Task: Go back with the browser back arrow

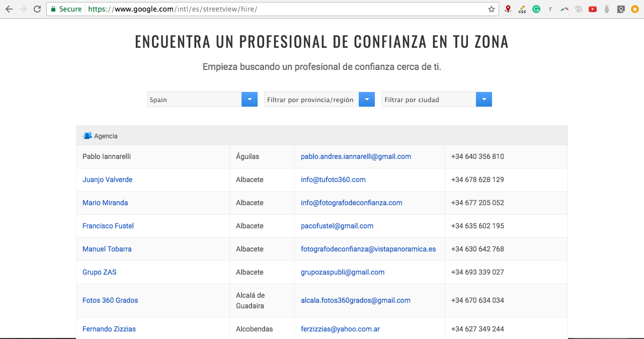Action: [x=9, y=9]
